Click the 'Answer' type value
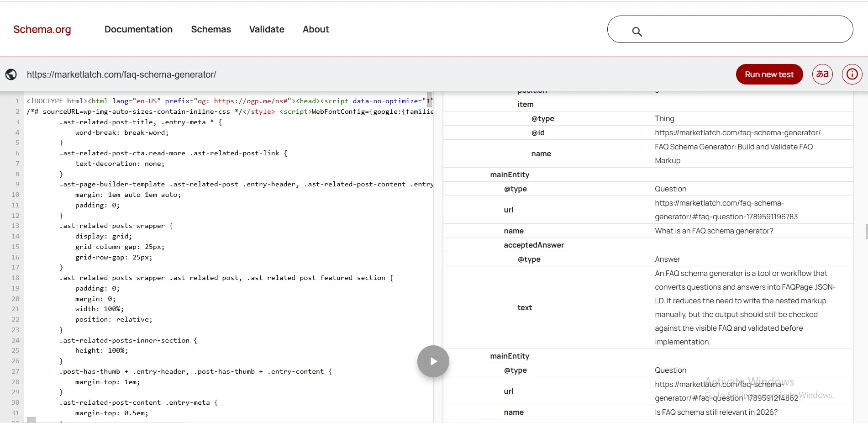Viewport: 868px width, 423px height. point(667,259)
